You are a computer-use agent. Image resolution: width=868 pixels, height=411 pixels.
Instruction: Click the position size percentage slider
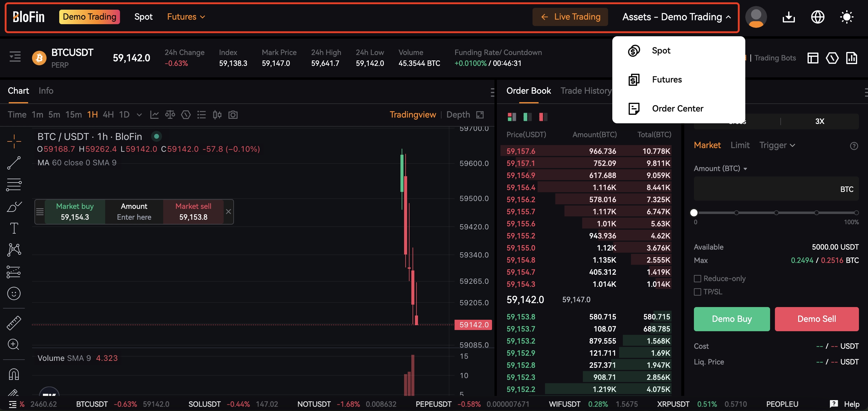click(x=694, y=212)
